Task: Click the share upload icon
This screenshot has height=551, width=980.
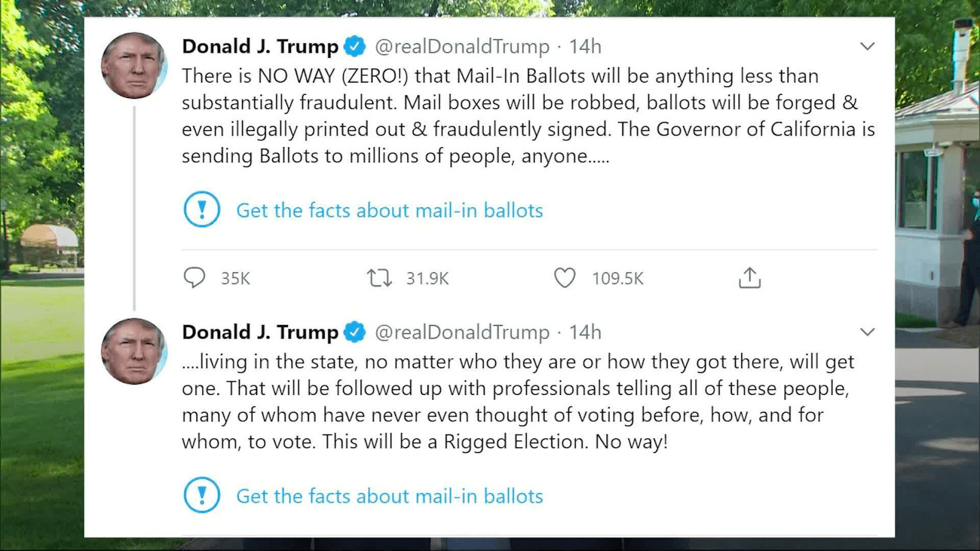Action: (749, 278)
